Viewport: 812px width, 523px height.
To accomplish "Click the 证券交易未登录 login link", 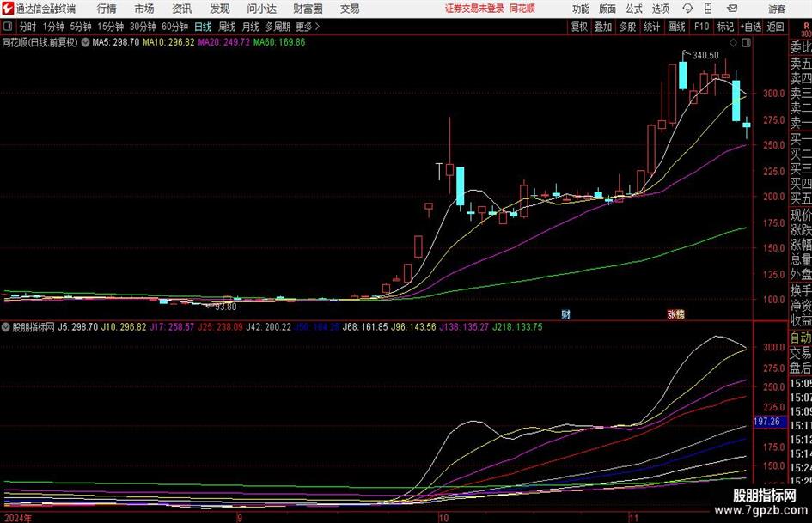I will click(x=474, y=9).
